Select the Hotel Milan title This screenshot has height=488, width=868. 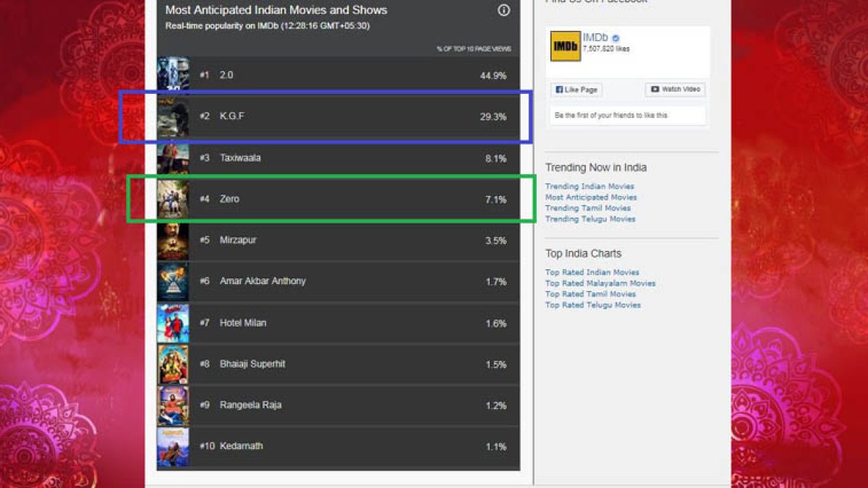tap(243, 323)
